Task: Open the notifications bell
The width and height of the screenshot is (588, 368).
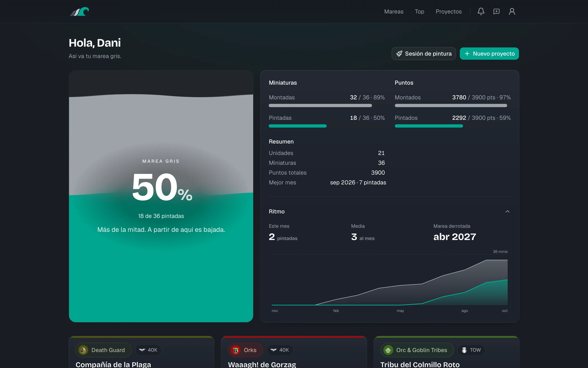Action: tap(481, 11)
